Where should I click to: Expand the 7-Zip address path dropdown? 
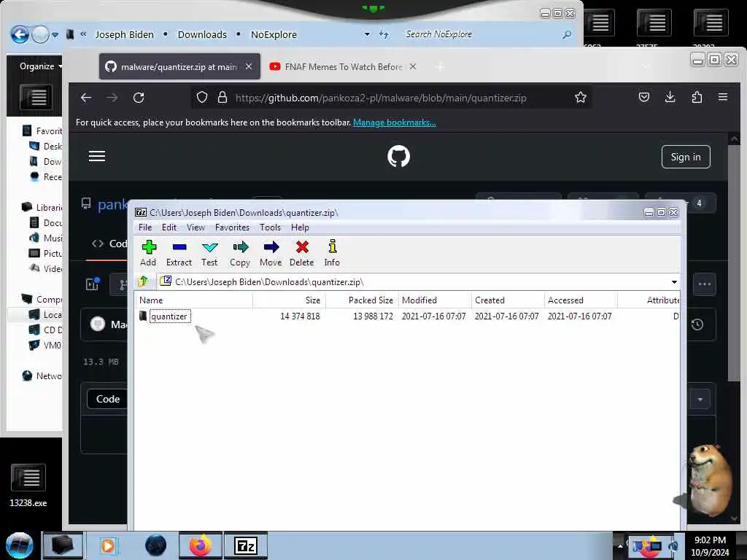coord(674,282)
